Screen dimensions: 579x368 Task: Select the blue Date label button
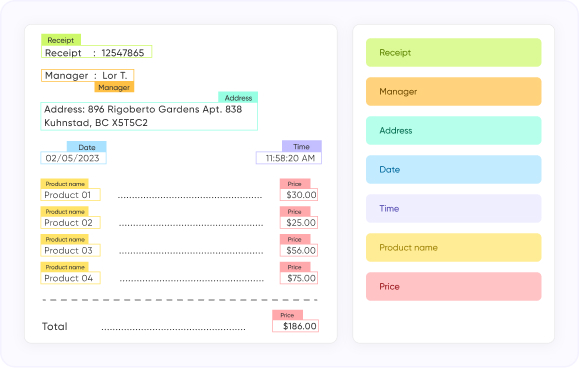pyautogui.click(x=453, y=169)
